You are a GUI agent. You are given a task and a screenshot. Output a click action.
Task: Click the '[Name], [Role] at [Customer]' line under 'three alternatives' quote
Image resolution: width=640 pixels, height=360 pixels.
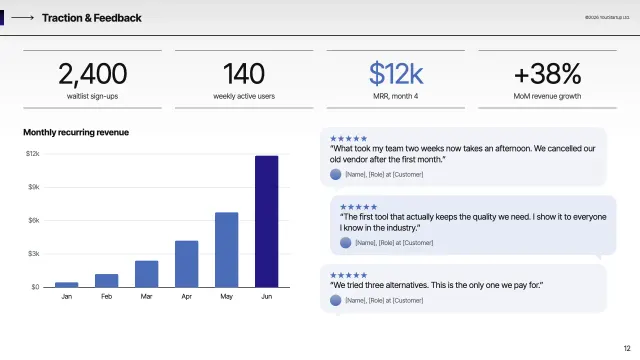[x=384, y=300]
